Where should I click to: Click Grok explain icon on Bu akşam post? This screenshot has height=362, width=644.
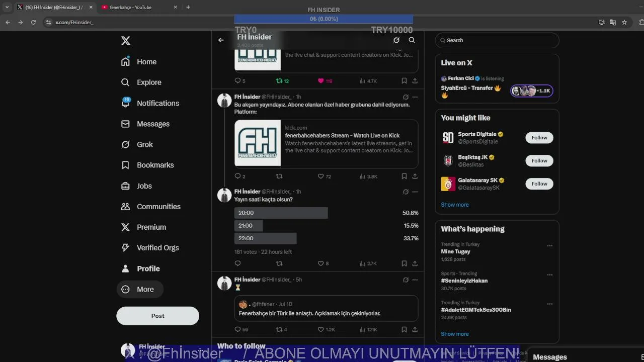pos(406,97)
